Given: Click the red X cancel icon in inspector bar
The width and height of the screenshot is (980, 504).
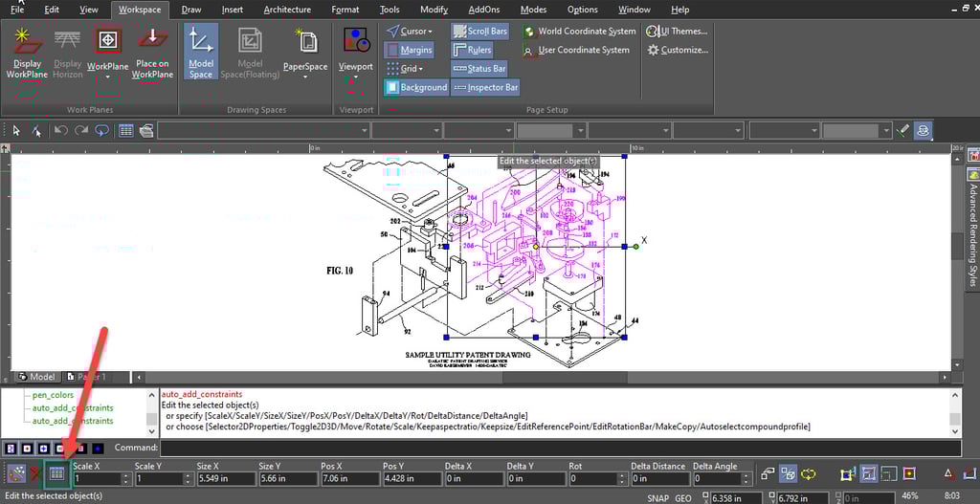Looking at the screenshot, I should click(x=35, y=476).
